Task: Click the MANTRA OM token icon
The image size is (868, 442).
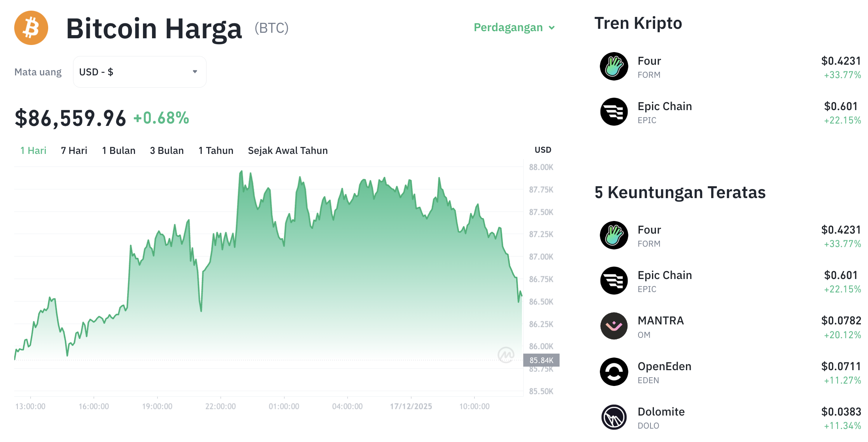Action: coord(614,326)
